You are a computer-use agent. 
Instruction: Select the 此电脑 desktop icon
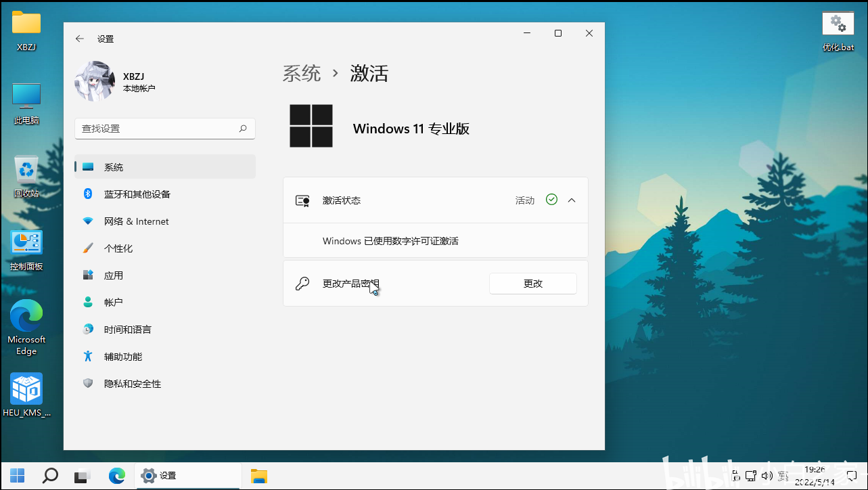26,104
